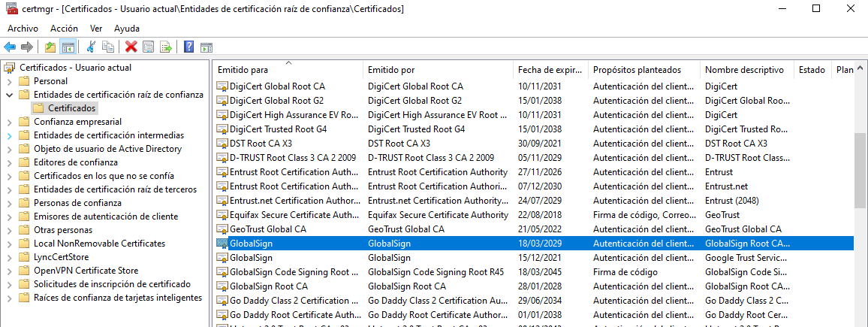Expand the Personal folder node

9,81
